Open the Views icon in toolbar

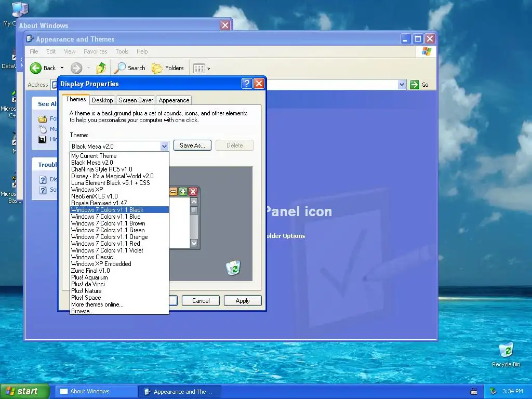coord(199,69)
